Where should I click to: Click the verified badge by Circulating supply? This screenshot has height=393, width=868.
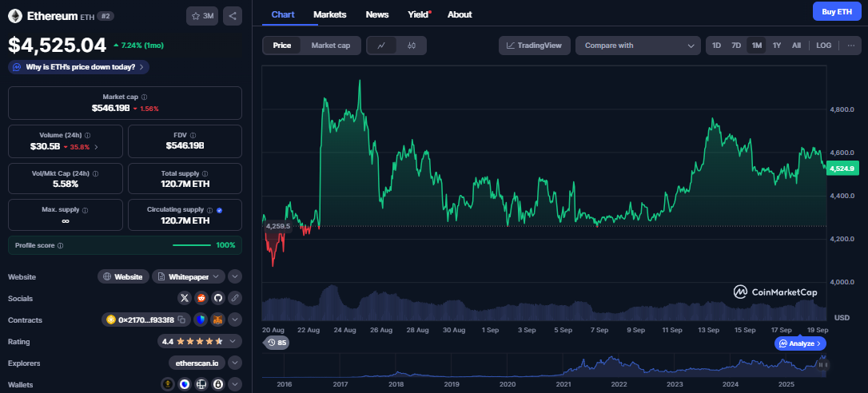pyautogui.click(x=219, y=210)
